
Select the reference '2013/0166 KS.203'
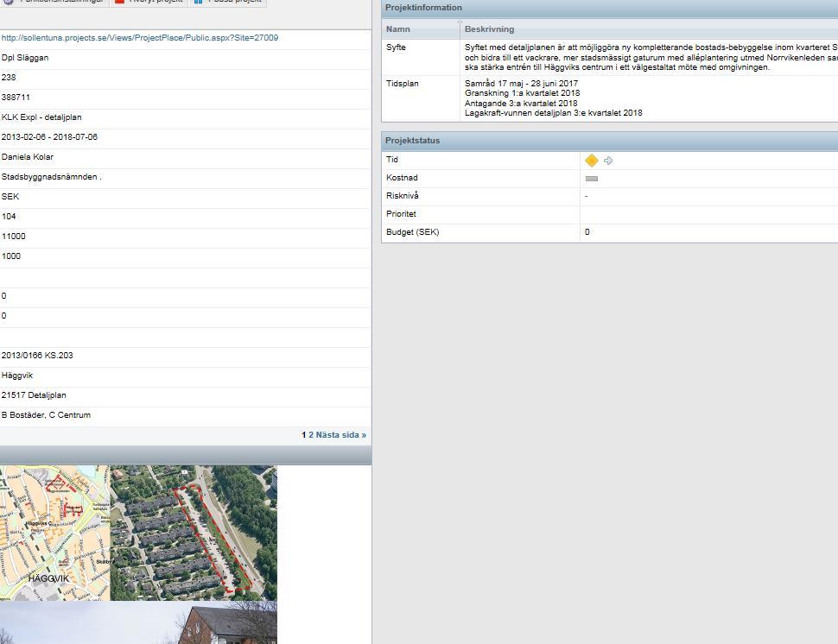click(x=37, y=356)
